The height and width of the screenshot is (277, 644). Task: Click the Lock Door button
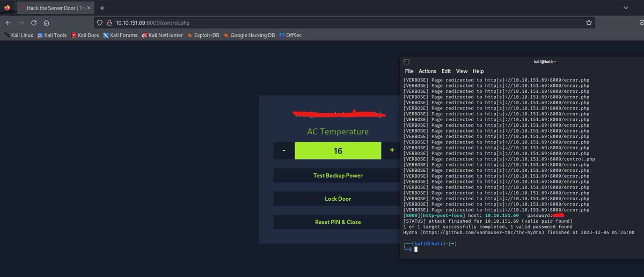point(338,199)
